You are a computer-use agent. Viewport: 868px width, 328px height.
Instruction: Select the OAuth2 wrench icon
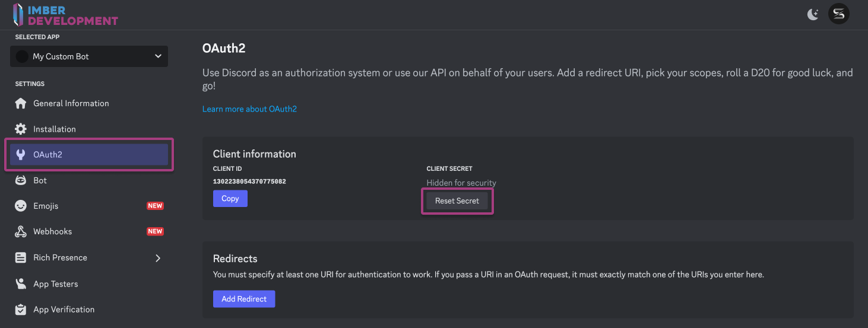[21, 155]
